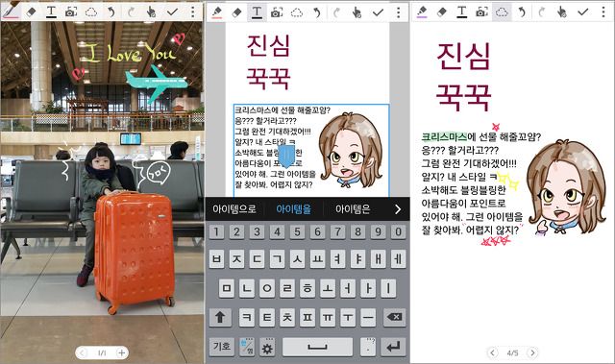Tap the finger input icon in right screen

(561, 12)
